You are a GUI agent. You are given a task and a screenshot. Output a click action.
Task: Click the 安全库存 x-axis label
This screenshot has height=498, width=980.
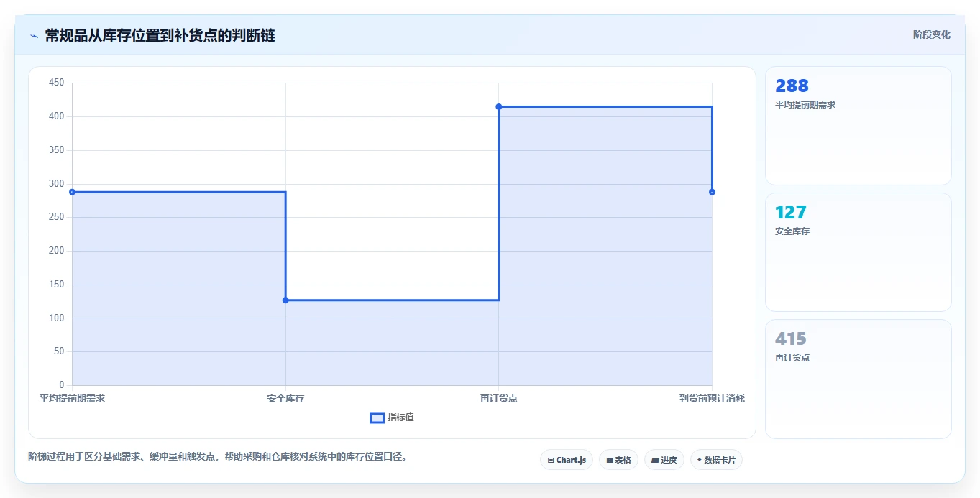tap(285, 398)
